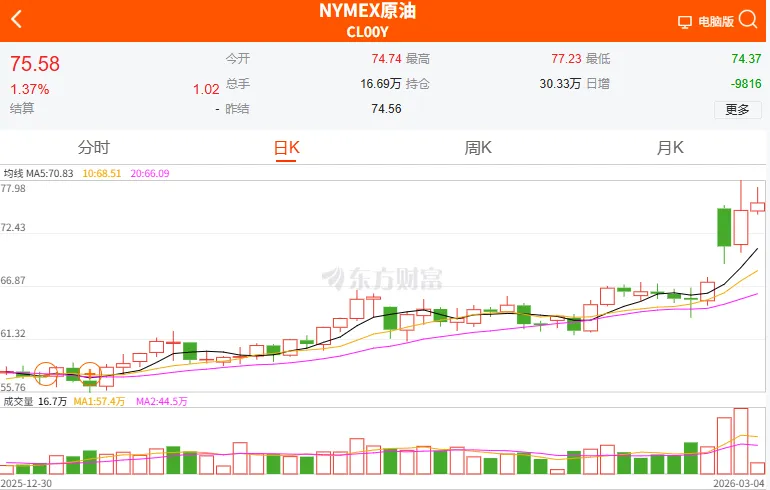Click the latest candlestick on the chart

click(757, 207)
